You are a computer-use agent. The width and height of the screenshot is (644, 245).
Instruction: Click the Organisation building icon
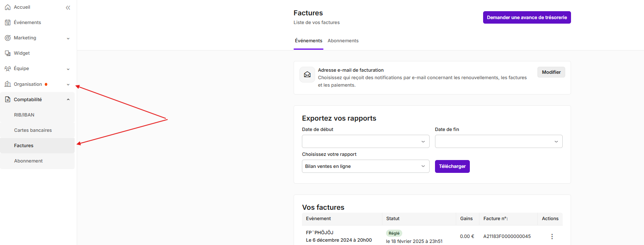(7, 84)
